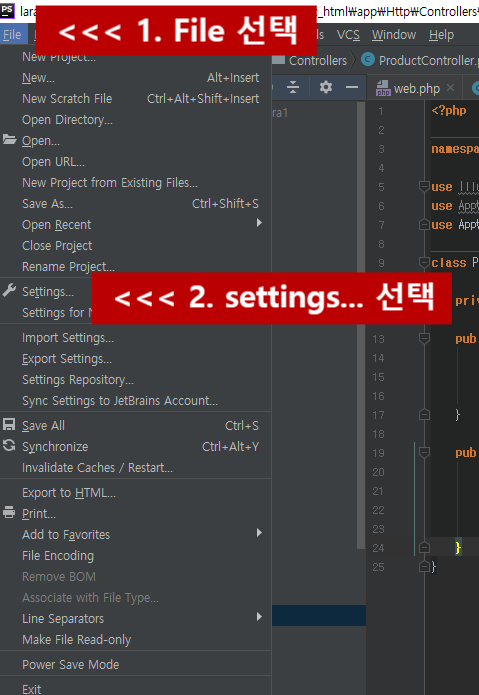Hide the project panel with minus icon
The image size is (479, 695).
tap(352, 87)
